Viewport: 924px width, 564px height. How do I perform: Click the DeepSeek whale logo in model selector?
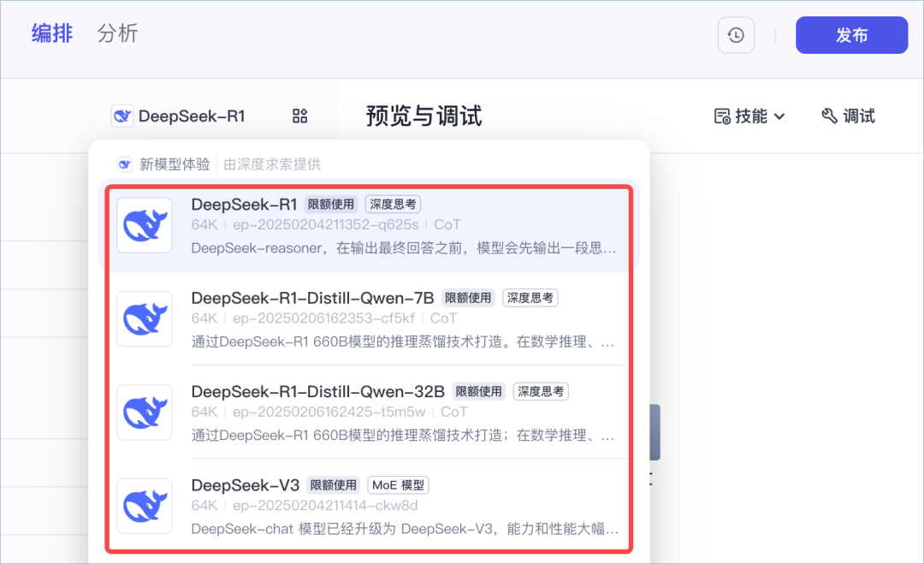(122, 116)
